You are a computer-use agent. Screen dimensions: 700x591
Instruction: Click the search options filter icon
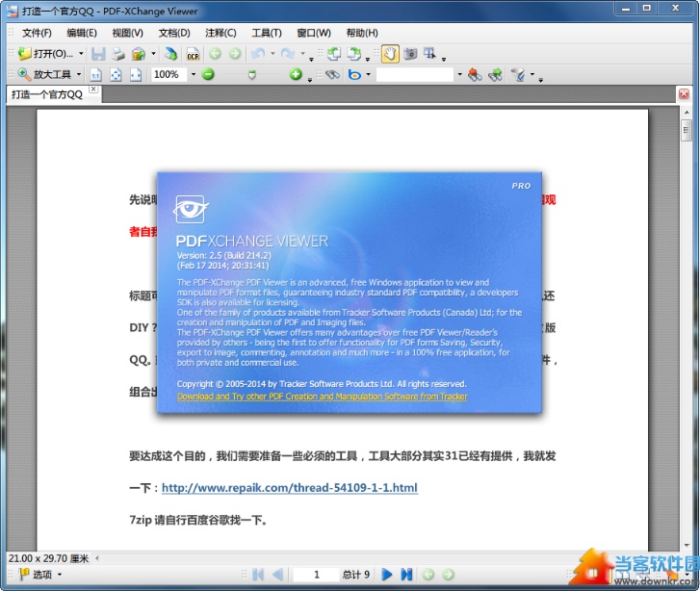click(518, 74)
